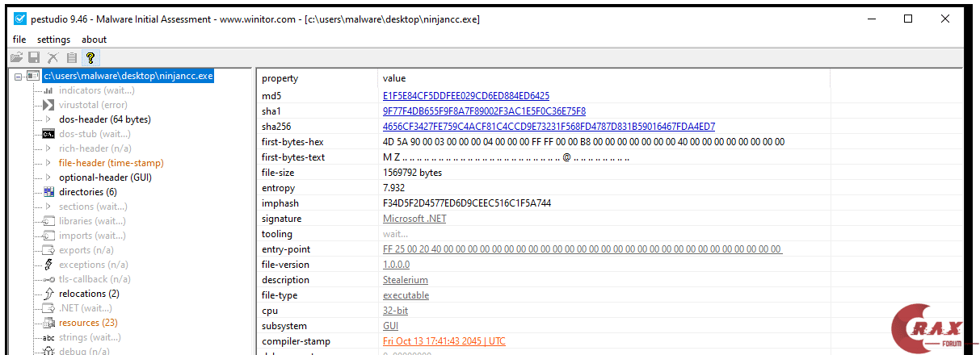Click the first-bytes-hex value row
Image resolution: width=980 pixels, height=355 pixels.
click(x=583, y=142)
